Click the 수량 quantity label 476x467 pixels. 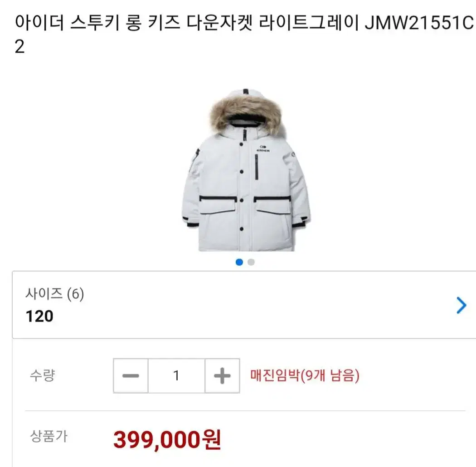42,375
